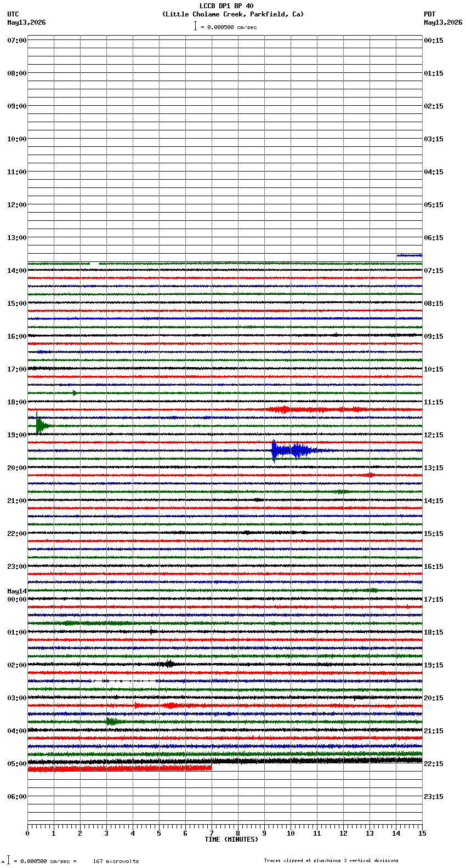Viewport: 466px width, 868px height.
Task: Click the 14:00 UTC time label
Action: point(17,271)
